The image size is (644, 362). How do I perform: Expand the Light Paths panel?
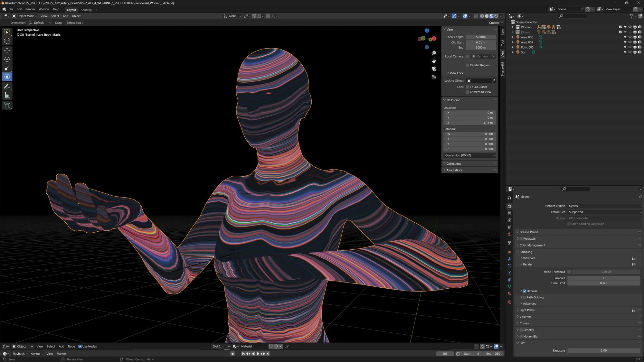click(527, 310)
